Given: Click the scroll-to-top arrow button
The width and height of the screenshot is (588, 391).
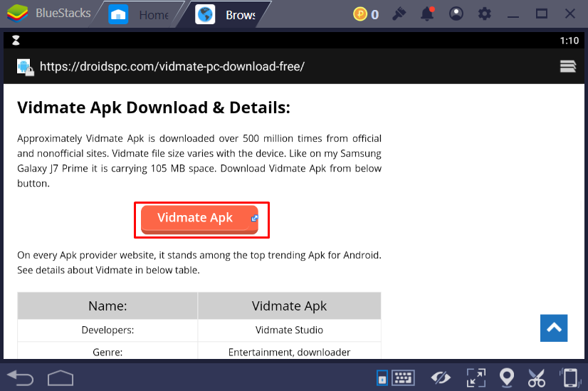Looking at the screenshot, I should (x=554, y=328).
